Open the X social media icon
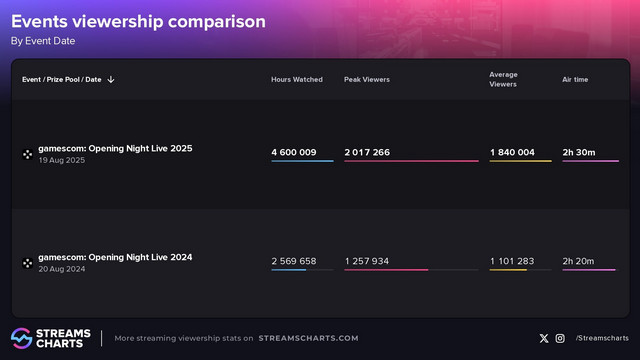This screenshot has height=360, width=640. 544,338
